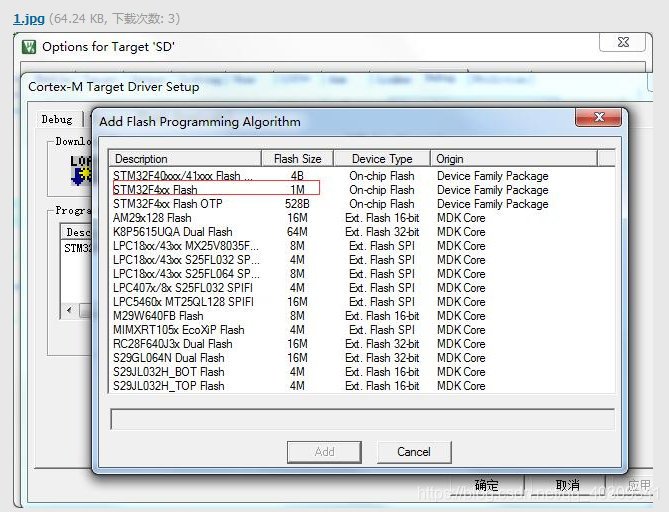Cancel the Add Flash Programming Algorithm dialog
This screenshot has height=512, width=669.
click(414, 452)
